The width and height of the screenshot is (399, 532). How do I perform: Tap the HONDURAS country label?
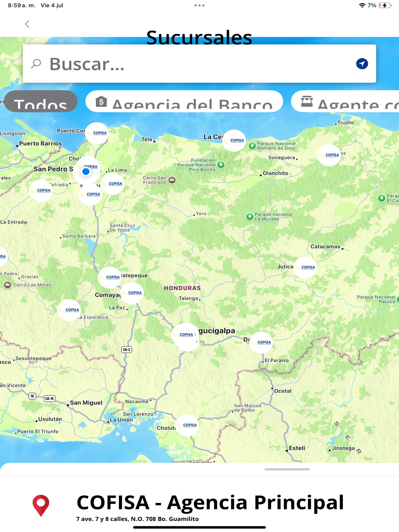pyautogui.click(x=182, y=288)
